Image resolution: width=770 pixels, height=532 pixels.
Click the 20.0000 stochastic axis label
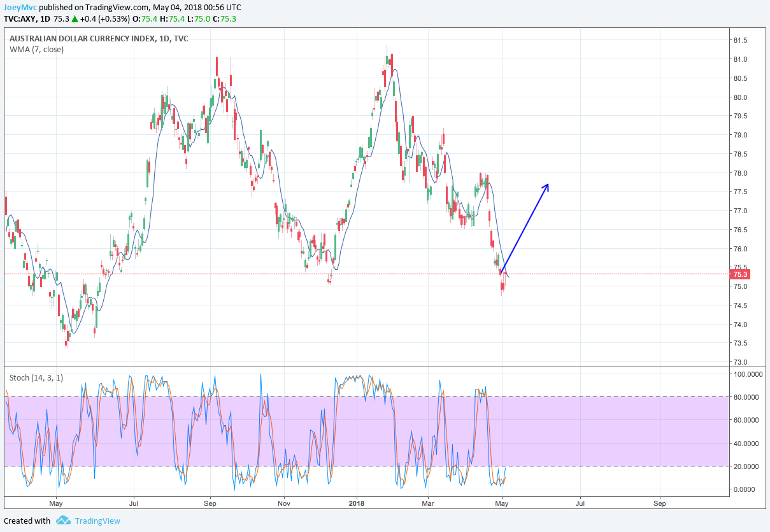pyautogui.click(x=747, y=466)
